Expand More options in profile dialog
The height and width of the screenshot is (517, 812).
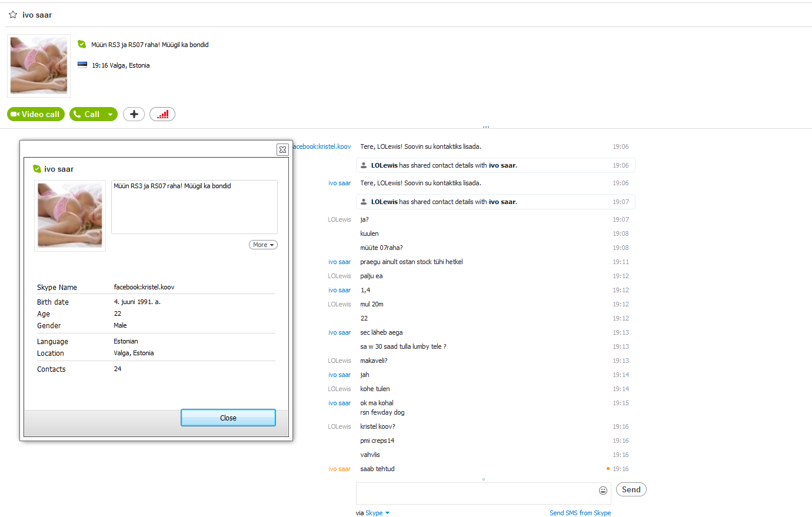263,245
